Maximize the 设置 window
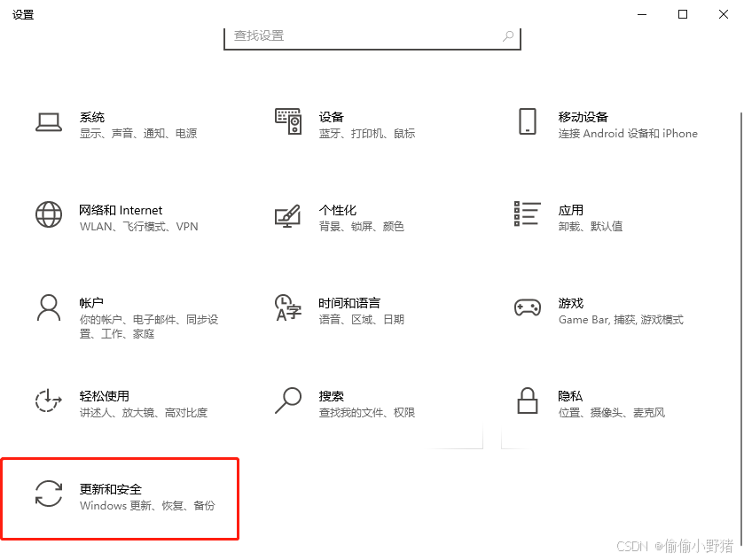The height and width of the screenshot is (560, 744). point(683,14)
